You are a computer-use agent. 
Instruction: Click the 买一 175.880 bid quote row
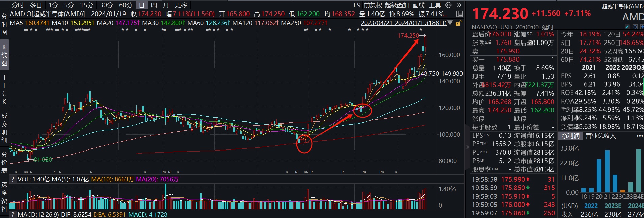[x=513, y=59]
